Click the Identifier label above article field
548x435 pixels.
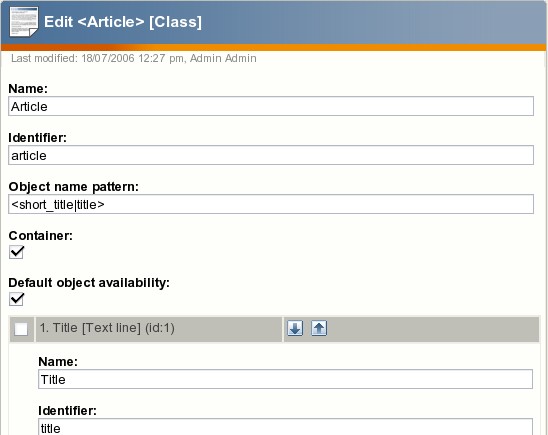[x=37, y=138]
